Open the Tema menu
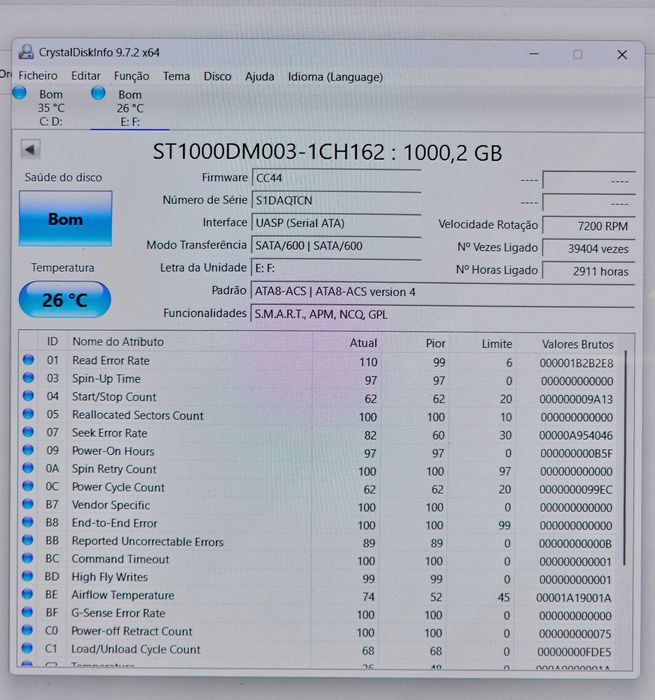Viewport: 655px width, 700px height. coord(176,76)
